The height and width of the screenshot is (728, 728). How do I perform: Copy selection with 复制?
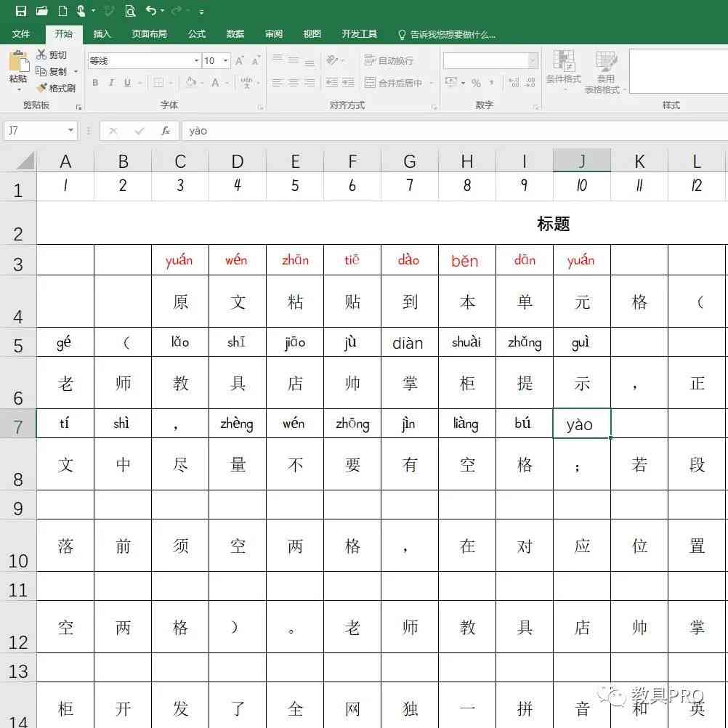click(x=52, y=71)
